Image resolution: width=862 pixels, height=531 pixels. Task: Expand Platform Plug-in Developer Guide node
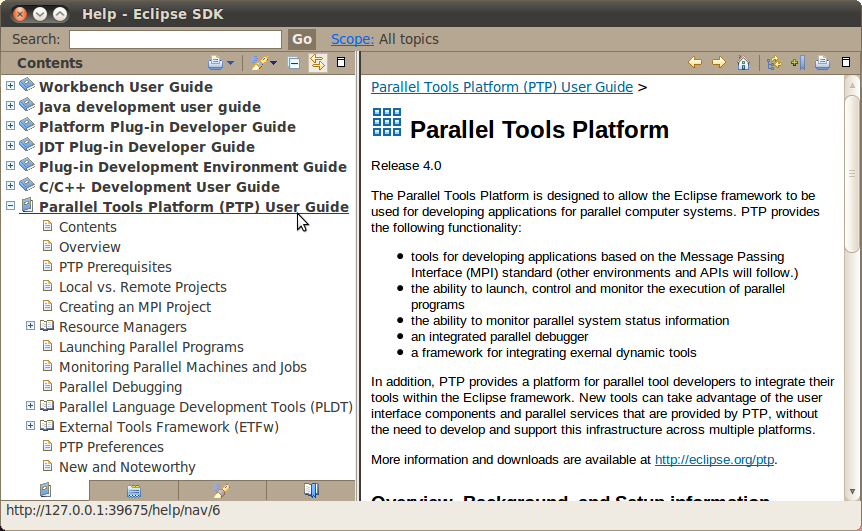pyautogui.click(x=10, y=125)
